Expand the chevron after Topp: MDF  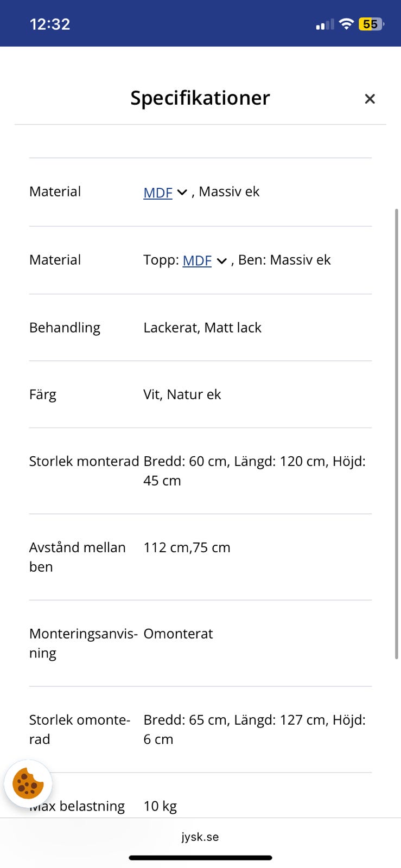click(221, 261)
